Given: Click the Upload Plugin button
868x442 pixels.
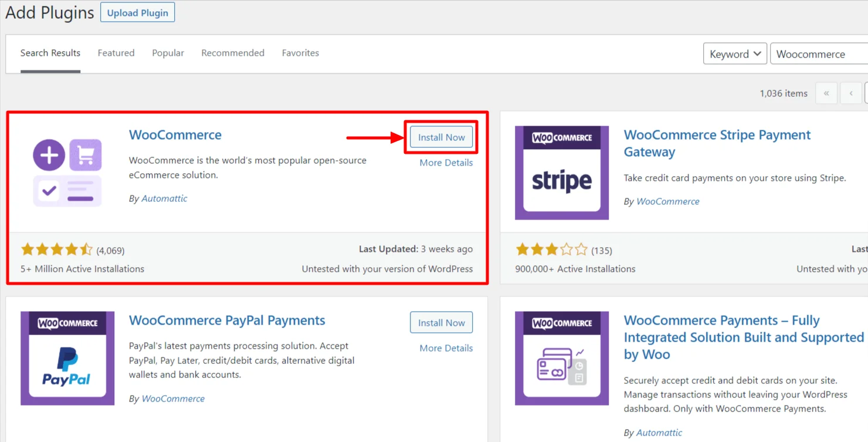Looking at the screenshot, I should point(137,13).
